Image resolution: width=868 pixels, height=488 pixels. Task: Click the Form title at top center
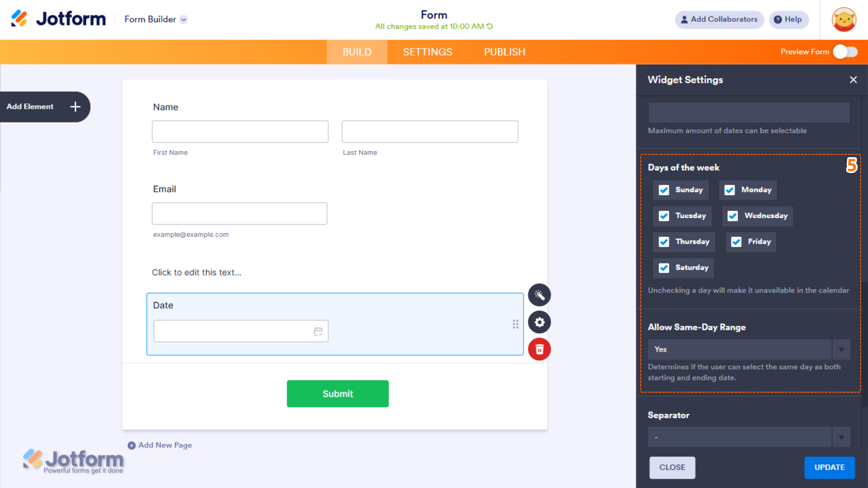coord(434,15)
